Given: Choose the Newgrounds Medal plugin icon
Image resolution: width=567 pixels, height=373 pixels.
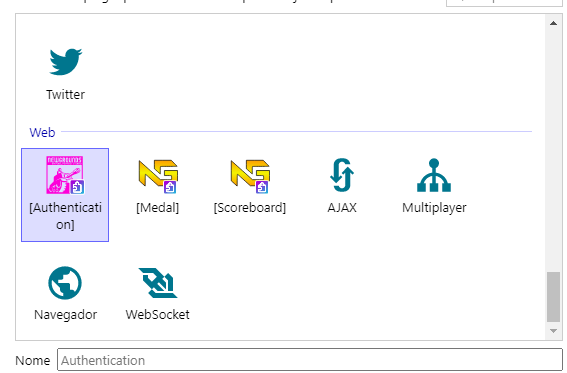Looking at the screenshot, I should tap(158, 176).
